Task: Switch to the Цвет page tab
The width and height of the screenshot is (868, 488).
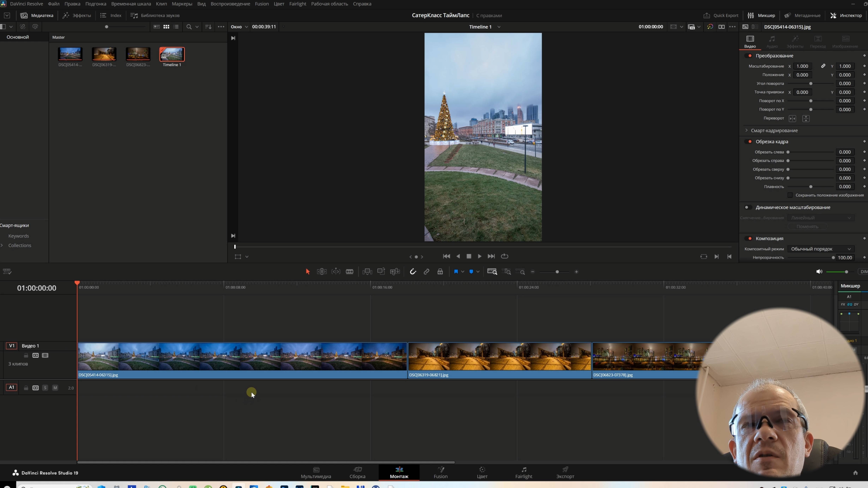Action: 482,472
